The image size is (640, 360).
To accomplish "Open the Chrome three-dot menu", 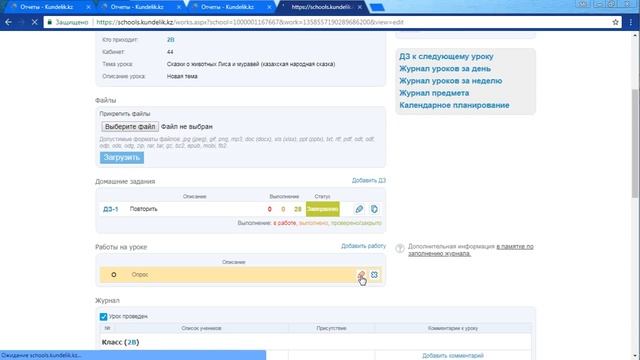I will point(631,22).
